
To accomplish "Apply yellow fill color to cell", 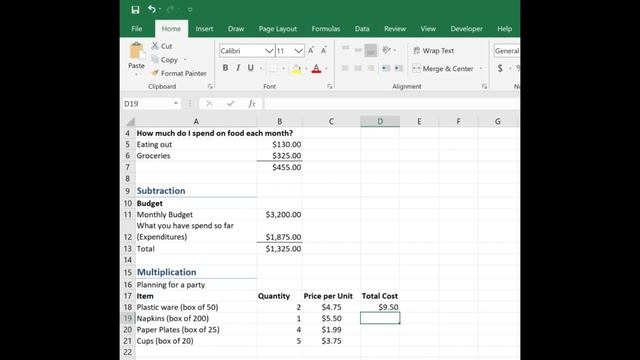I will point(297,69).
